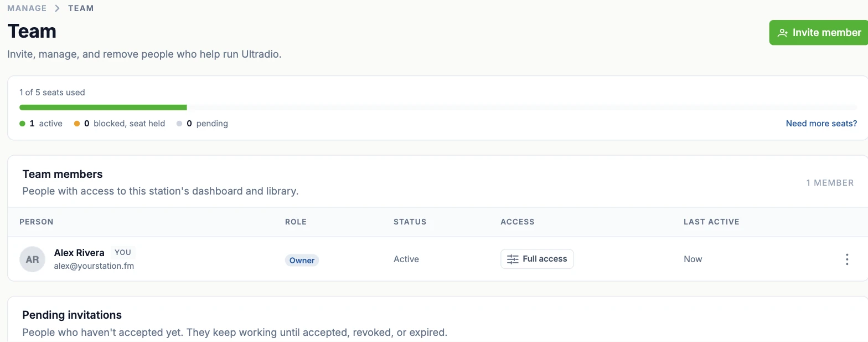Viewport: 868px width, 342px height.
Task: Click the Invite member button
Action: 819,33
